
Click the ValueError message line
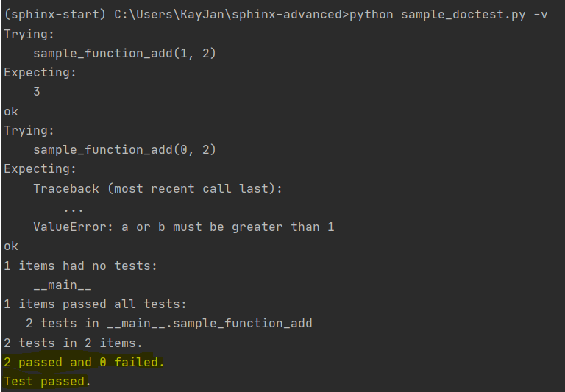pyautogui.click(x=184, y=227)
